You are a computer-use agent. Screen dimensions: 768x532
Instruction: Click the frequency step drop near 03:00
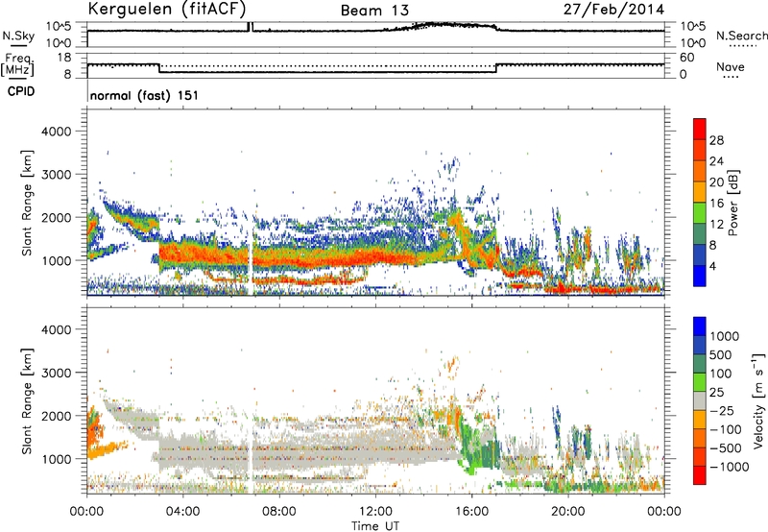[x=159, y=68]
